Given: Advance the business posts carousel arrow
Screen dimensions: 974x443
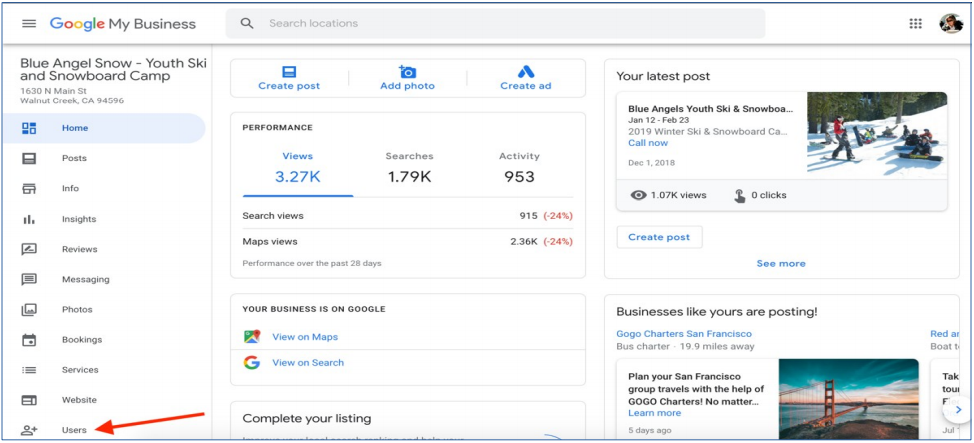Looking at the screenshot, I should click(954, 410).
